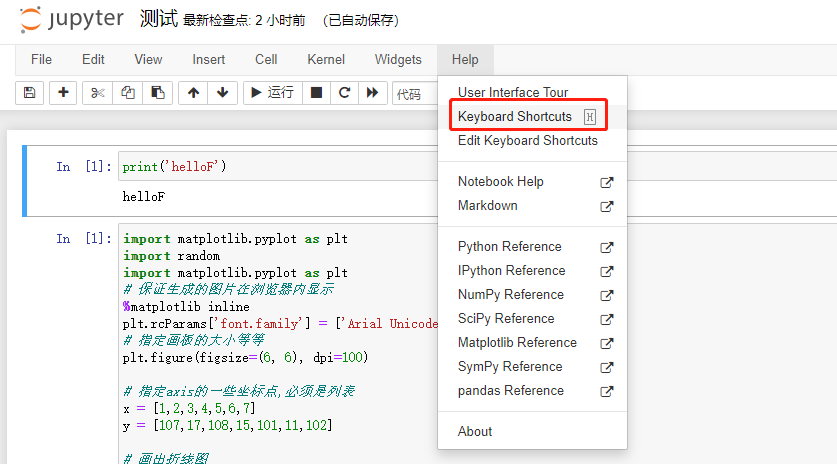Screen dimensions: 837x464
Task: Click the helloF output text
Action: click(x=144, y=196)
